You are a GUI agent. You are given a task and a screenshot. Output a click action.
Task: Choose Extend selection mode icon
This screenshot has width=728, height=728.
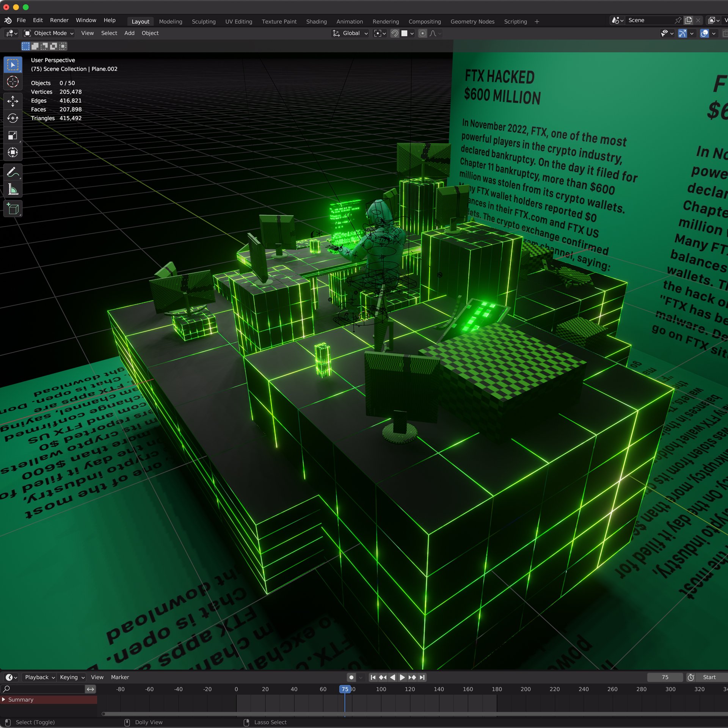tap(35, 46)
